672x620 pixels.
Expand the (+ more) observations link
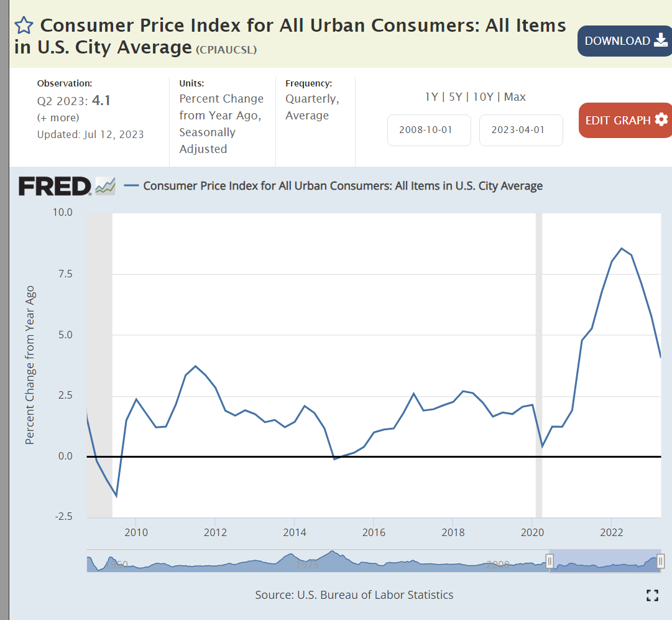click(58, 118)
